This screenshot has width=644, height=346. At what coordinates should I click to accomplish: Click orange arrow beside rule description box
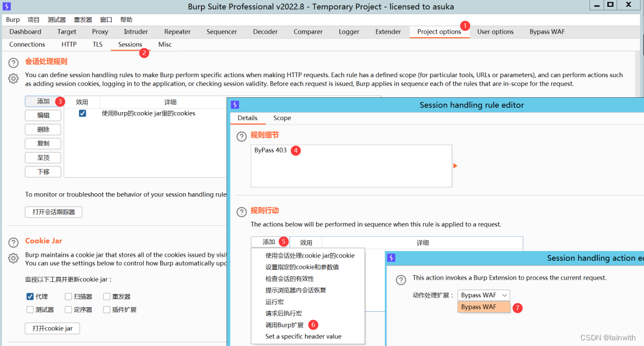point(455,166)
